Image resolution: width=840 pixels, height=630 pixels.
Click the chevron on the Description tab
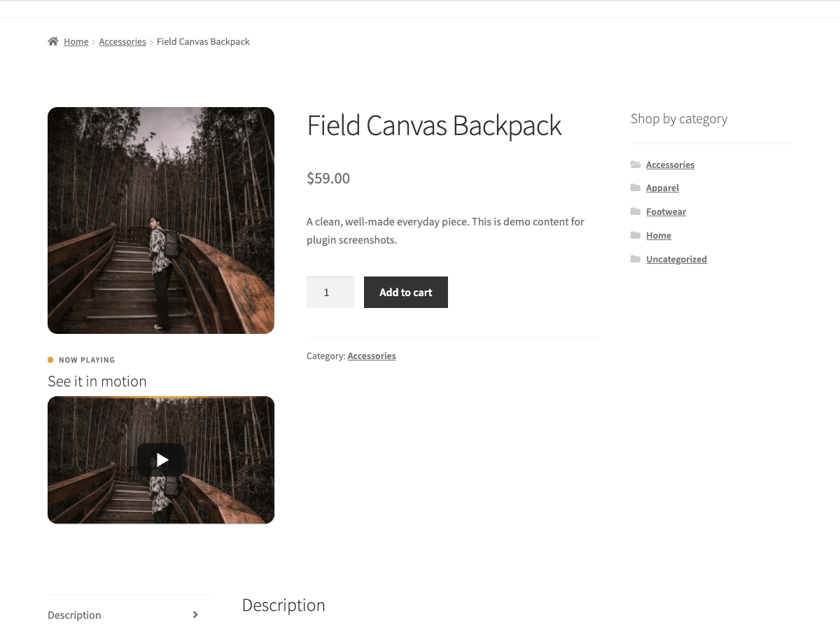[195, 615]
